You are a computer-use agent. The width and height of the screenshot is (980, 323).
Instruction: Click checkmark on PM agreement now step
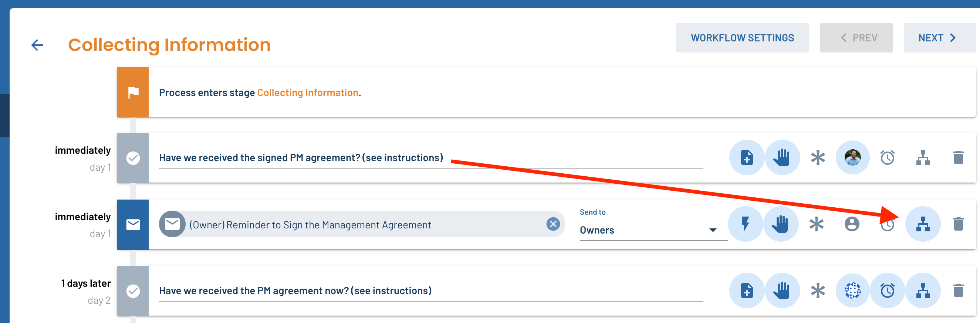pyautogui.click(x=133, y=291)
